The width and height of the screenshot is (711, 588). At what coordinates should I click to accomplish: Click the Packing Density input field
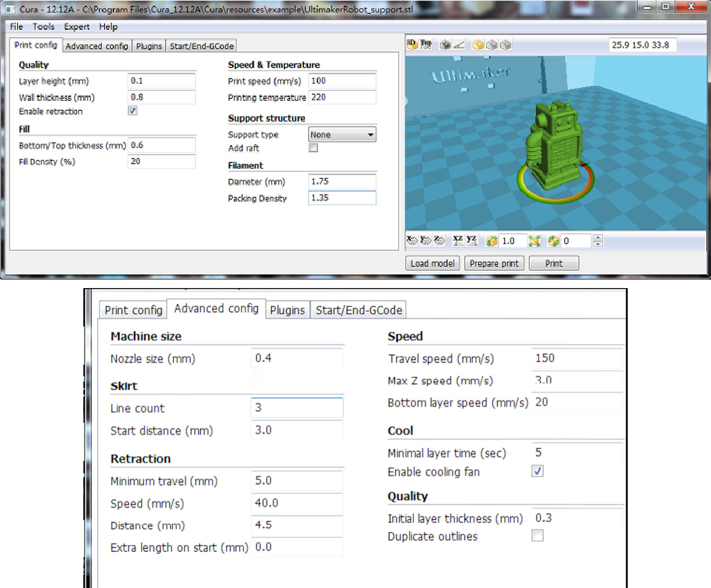342,198
